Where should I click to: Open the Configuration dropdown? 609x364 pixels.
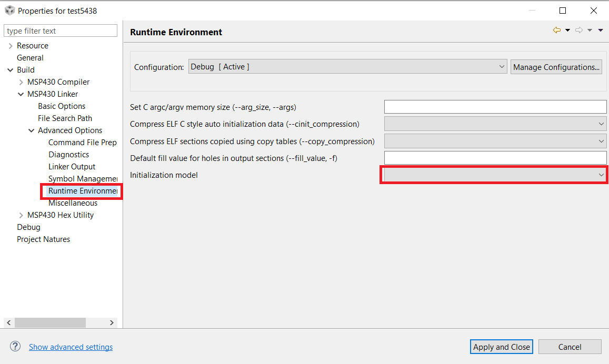pyautogui.click(x=347, y=67)
